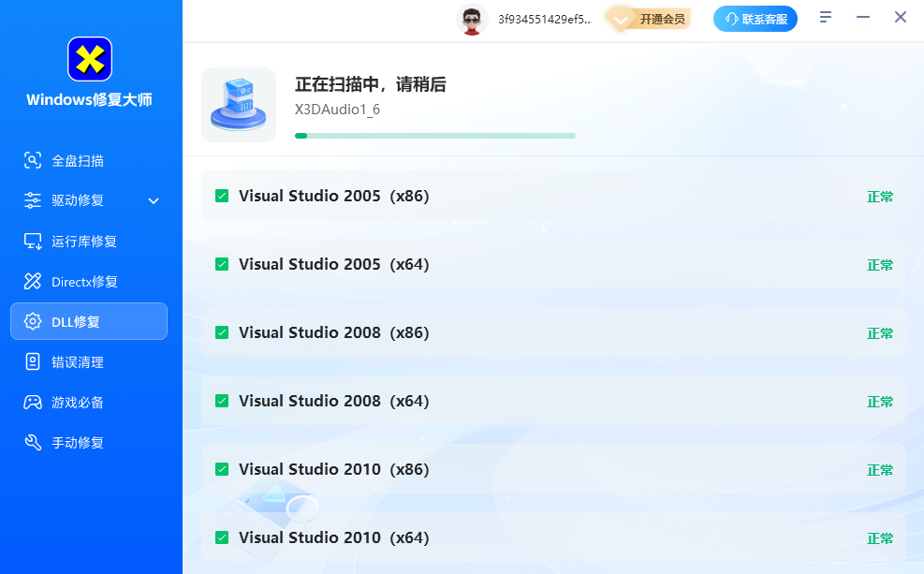Open the Directx修复 page
The width and height of the screenshot is (924, 574).
[x=89, y=281]
